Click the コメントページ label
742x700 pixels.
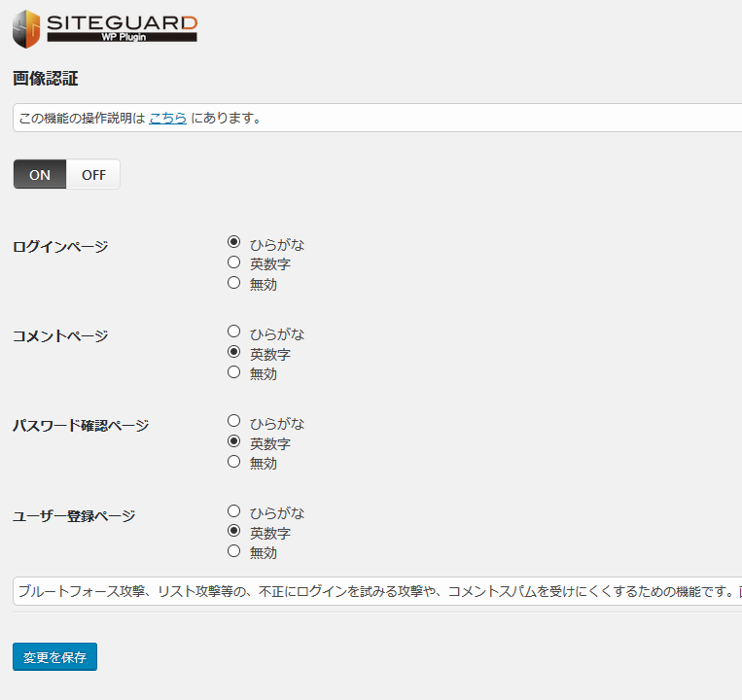(60, 335)
